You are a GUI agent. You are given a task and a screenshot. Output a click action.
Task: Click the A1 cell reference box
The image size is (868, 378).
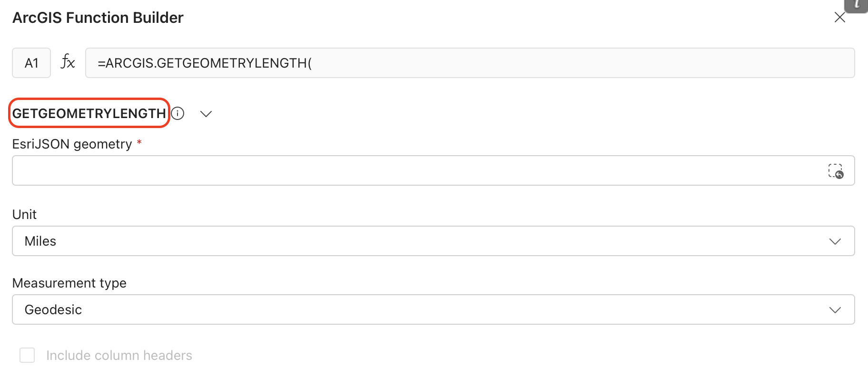click(31, 62)
